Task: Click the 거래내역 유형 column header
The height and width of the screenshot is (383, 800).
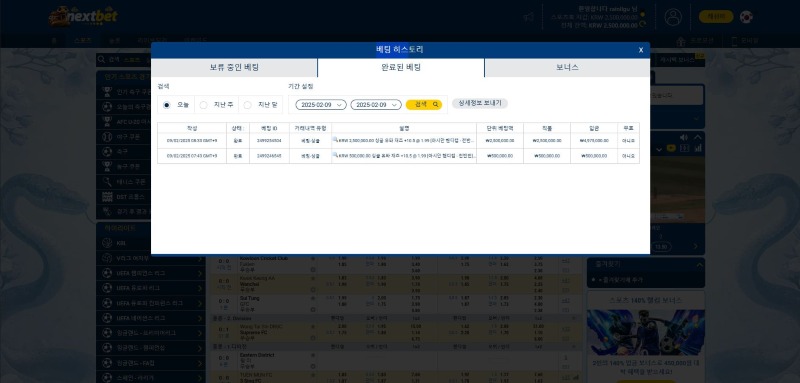Action: click(310, 128)
